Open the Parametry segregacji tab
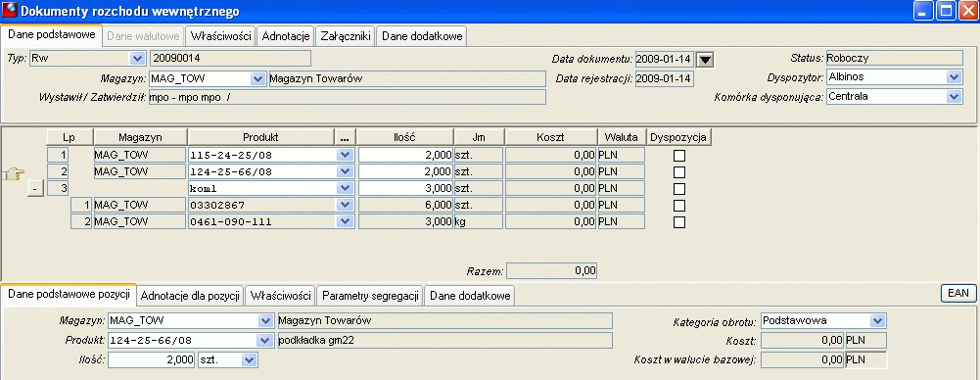 pos(370,295)
